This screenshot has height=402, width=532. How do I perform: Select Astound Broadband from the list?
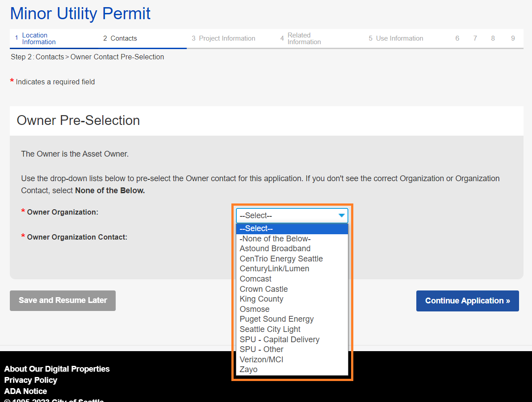tap(275, 249)
